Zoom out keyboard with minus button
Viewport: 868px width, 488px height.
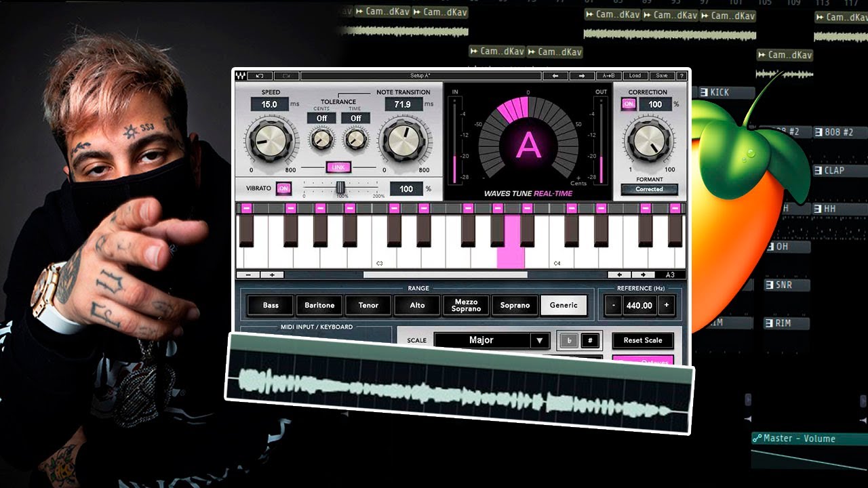coord(248,274)
